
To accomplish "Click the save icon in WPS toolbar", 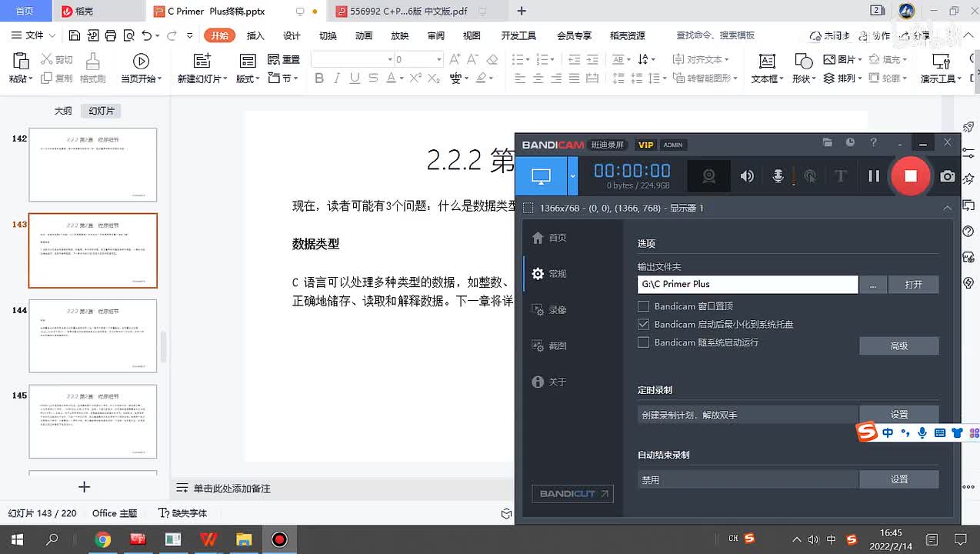I will coord(74,35).
